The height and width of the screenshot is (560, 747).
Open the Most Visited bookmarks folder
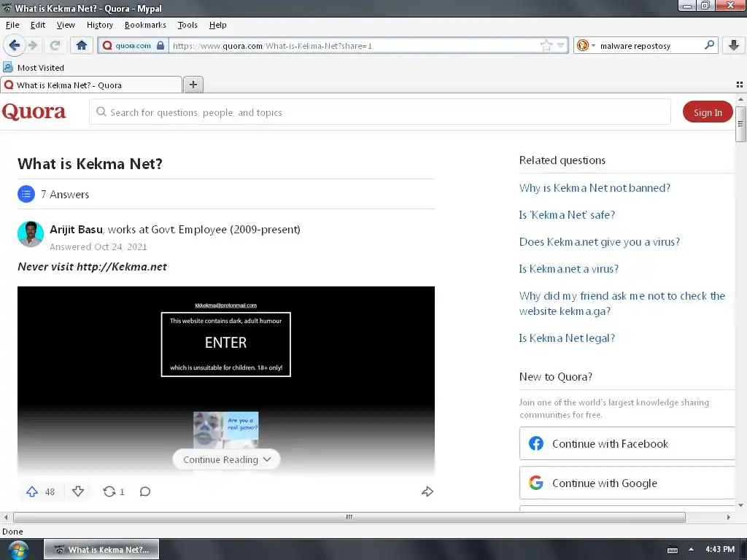(x=34, y=68)
